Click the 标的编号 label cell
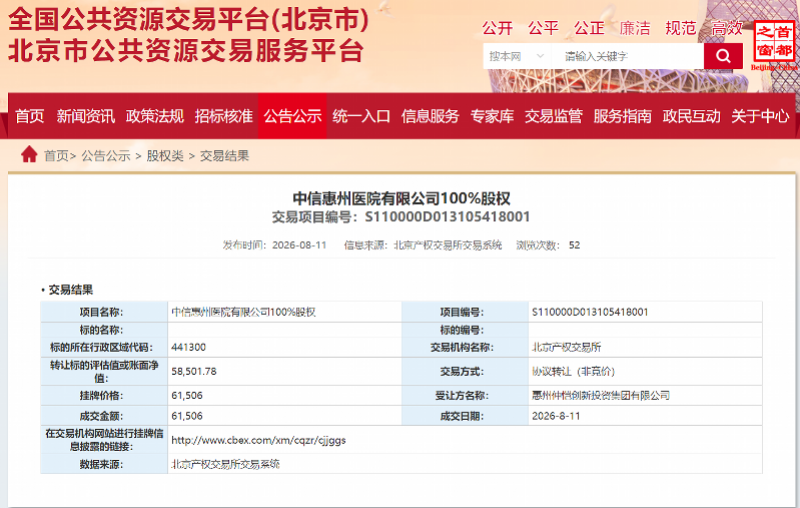Viewport: 800px width, 508px height. [465, 330]
